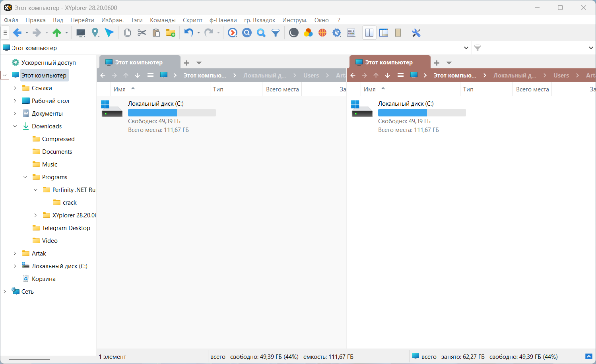Click the orange basketball-style toolbar icon
This screenshot has height=364, width=596.
[322, 33]
